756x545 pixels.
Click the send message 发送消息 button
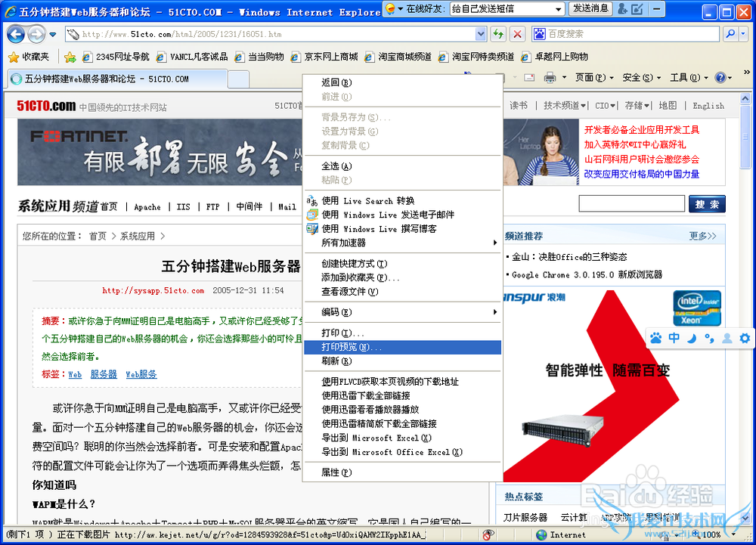(590, 8)
